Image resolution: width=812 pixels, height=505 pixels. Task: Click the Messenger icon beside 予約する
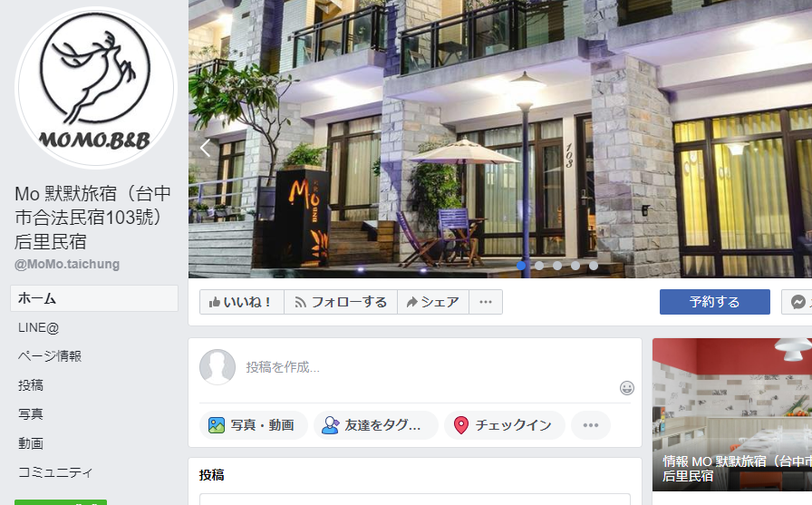pyautogui.click(x=798, y=302)
